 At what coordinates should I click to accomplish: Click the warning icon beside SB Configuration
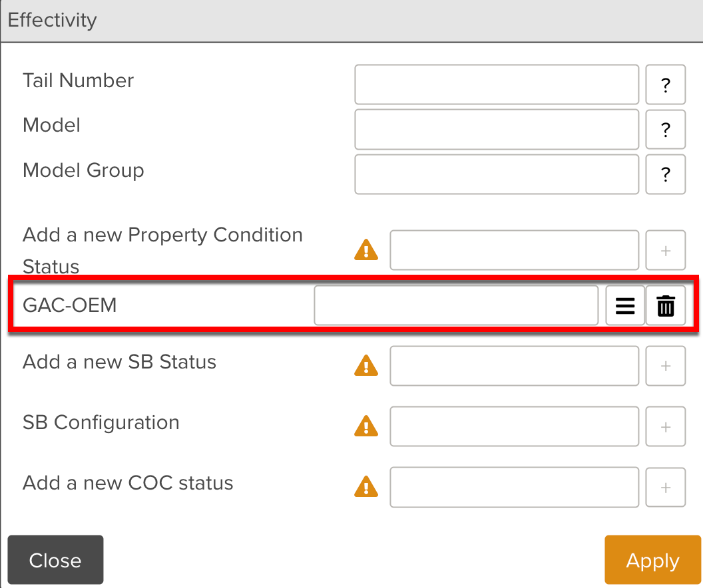click(365, 426)
